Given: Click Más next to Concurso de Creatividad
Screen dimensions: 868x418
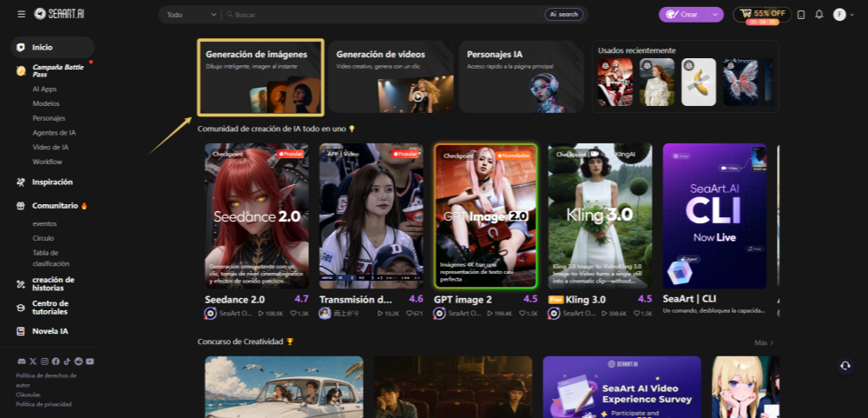Looking at the screenshot, I should [764, 342].
